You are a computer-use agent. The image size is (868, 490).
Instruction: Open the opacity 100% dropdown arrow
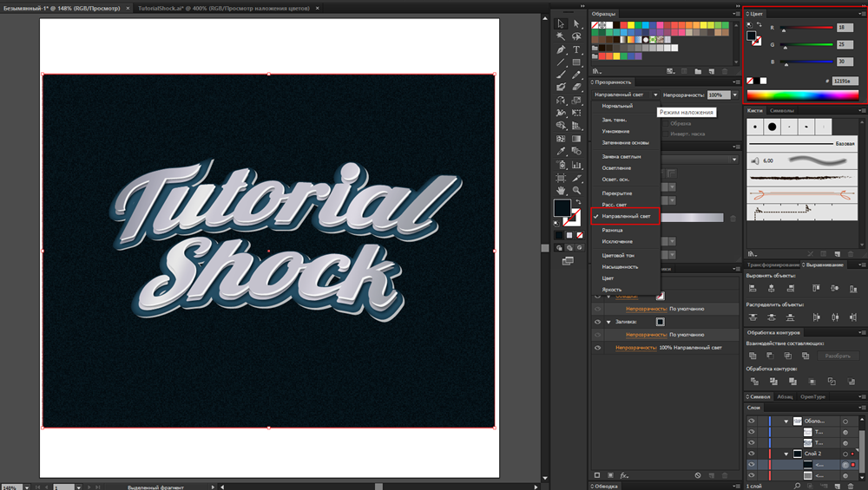[734, 95]
